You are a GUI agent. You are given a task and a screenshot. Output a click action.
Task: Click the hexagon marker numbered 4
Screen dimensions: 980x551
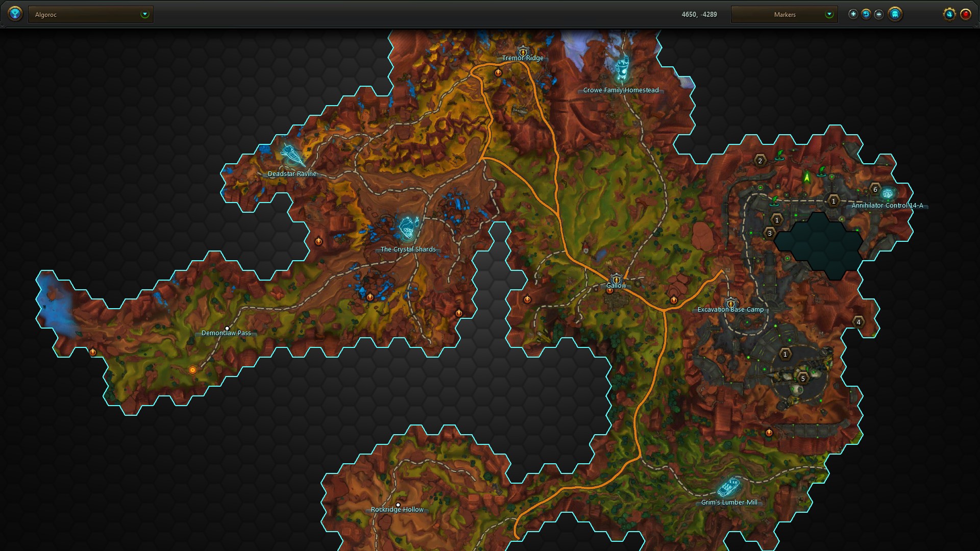(859, 322)
